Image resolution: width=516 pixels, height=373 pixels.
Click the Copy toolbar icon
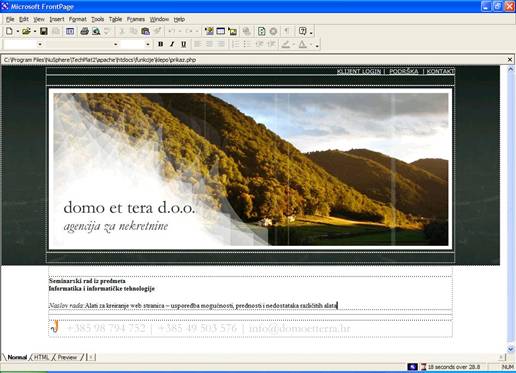[133, 31]
